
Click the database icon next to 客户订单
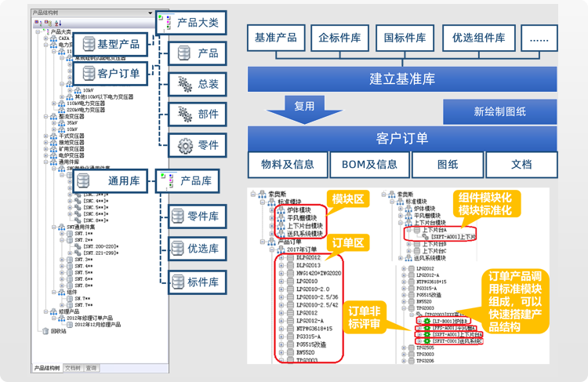click(x=89, y=74)
